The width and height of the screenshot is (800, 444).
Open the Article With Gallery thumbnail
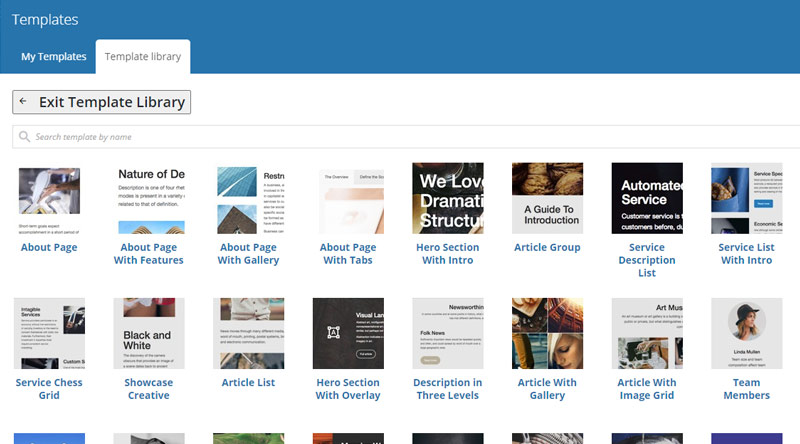tap(547, 334)
